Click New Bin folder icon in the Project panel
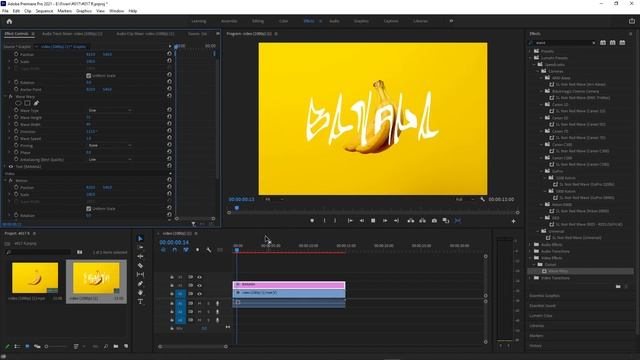The image size is (640, 360). coord(116,346)
